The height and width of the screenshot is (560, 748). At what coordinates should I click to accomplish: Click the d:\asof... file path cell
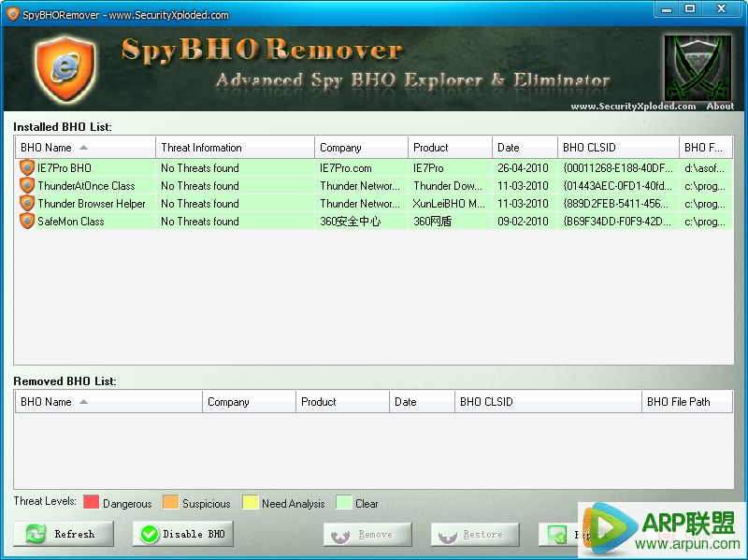(x=704, y=168)
